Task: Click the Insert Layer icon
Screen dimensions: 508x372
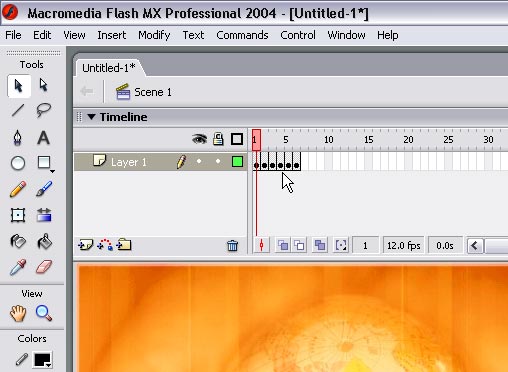Action: point(85,245)
